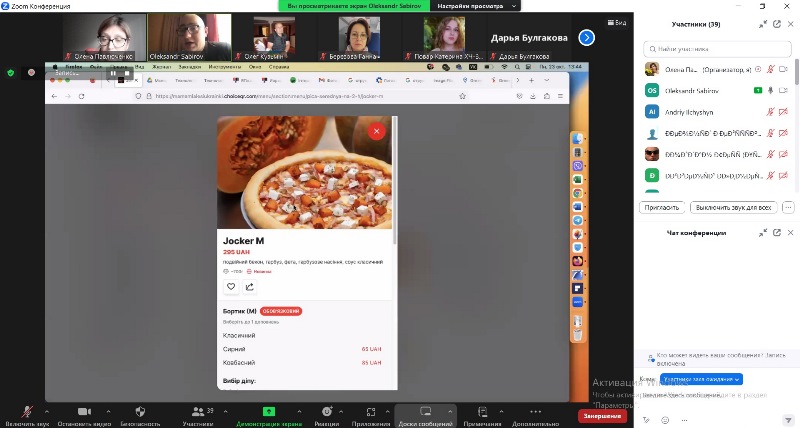
Task: Open Security shield options
Action: [x=140, y=415]
